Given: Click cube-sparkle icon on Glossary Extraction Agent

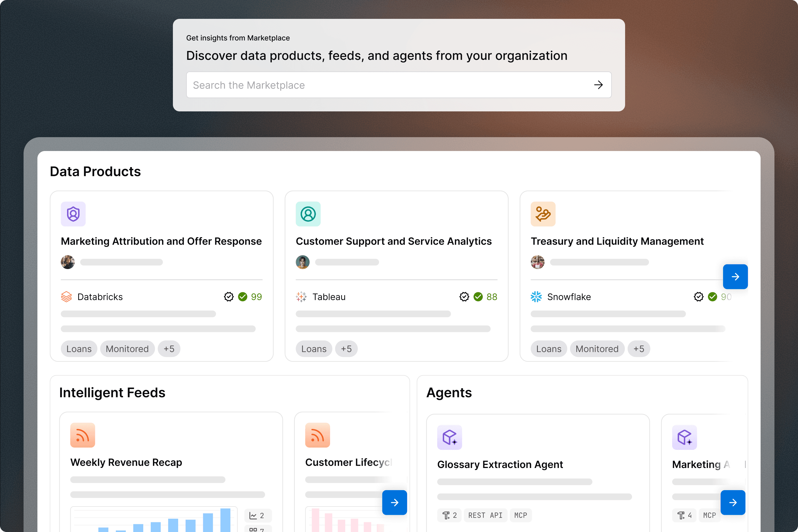Looking at the screenshot, I should pos(449,437).
